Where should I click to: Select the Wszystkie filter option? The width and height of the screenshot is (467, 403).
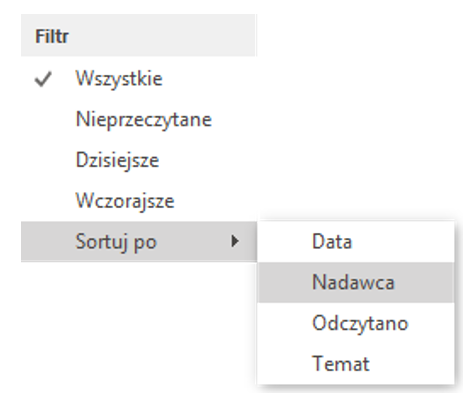click(x=139, y=79)
